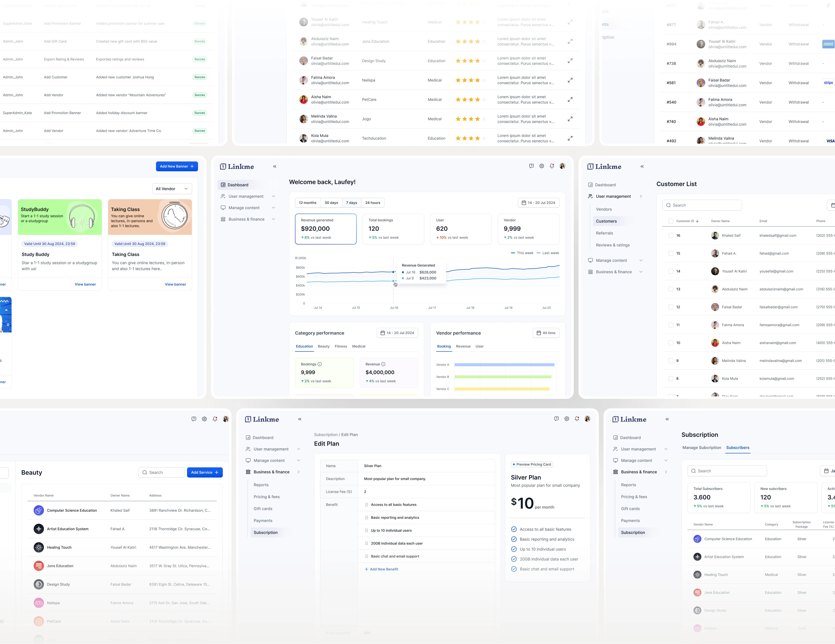This screenshot has width=835, height=644.
Task: Click Add Service button in Beauty panel
Action: pos(205,472)
